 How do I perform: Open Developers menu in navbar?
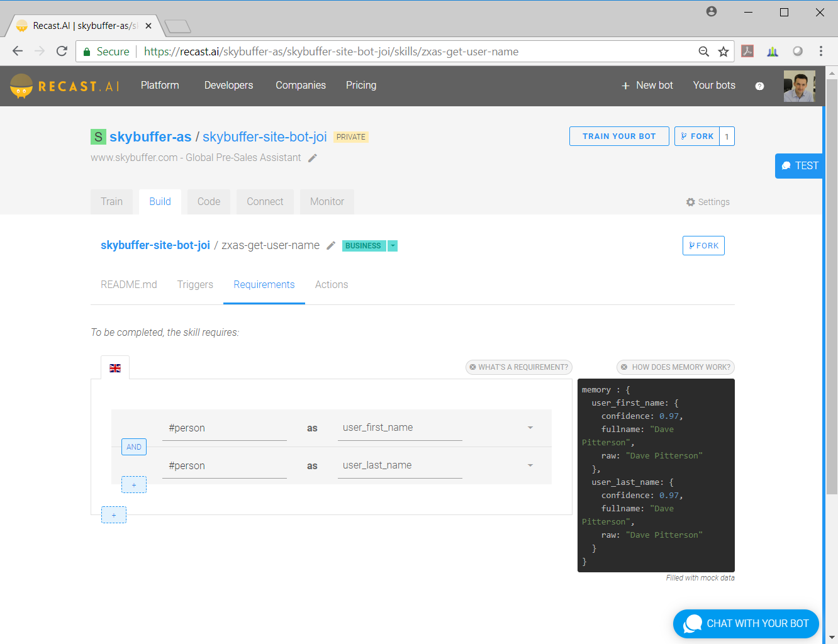pyautogui.click(x=228, y=86)
